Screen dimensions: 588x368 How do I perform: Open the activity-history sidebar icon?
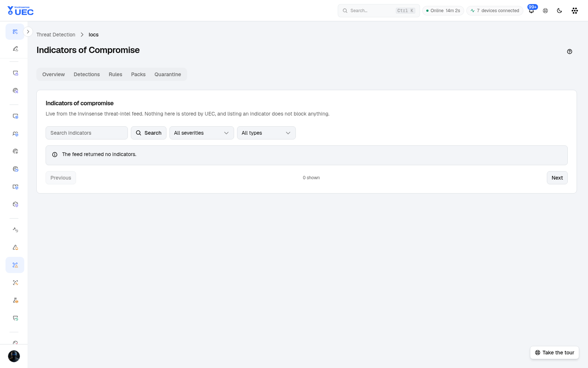tap(15, 230)
